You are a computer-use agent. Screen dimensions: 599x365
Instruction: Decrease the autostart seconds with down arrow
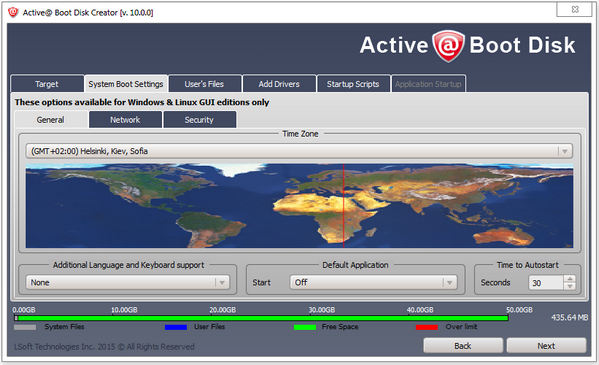click(x=570, y=286)
